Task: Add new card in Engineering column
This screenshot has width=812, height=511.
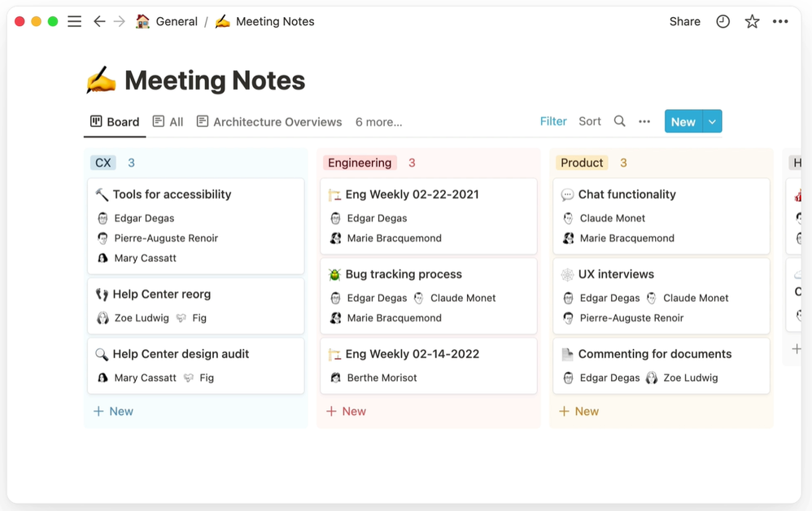Action: [347, 411]
